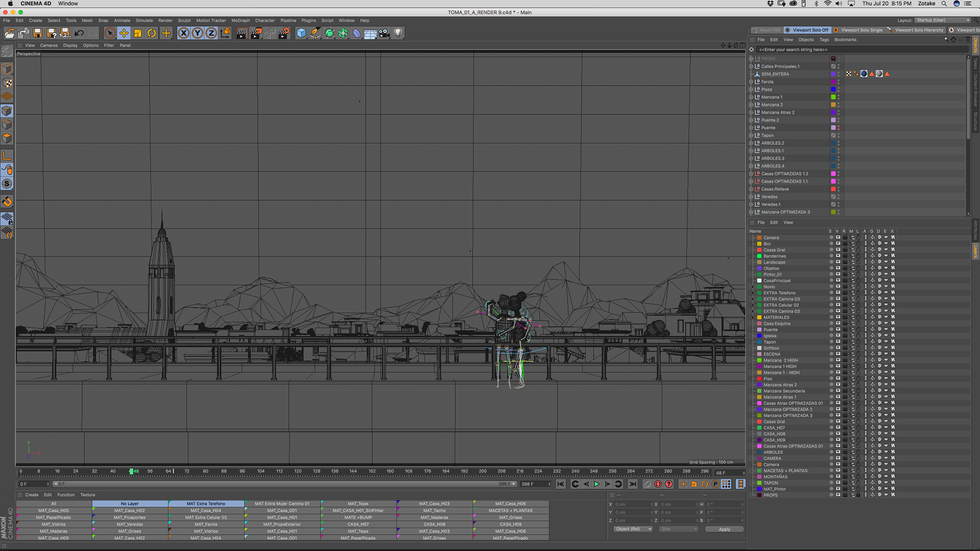Open project folder icon in toolbar
Screen dimensions: 980x551
[x=10, y=33]
